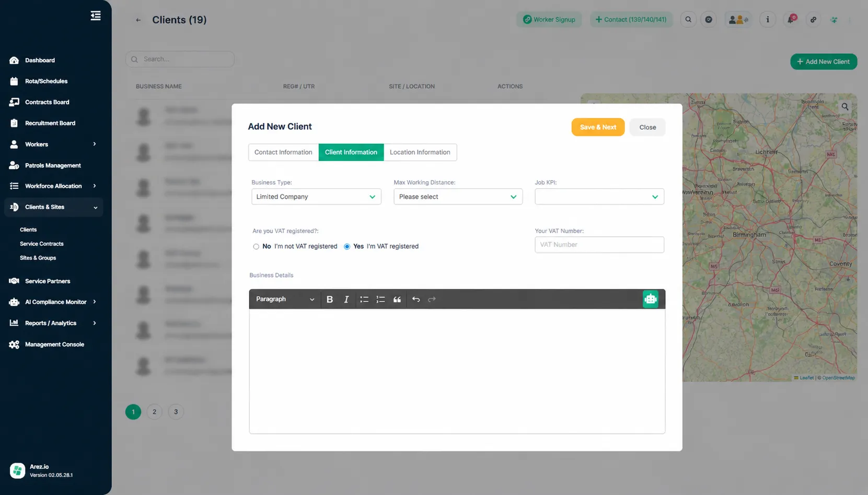Click Save & Next button
The width and height of the screenshot is (868, 495).
point(598,127)
